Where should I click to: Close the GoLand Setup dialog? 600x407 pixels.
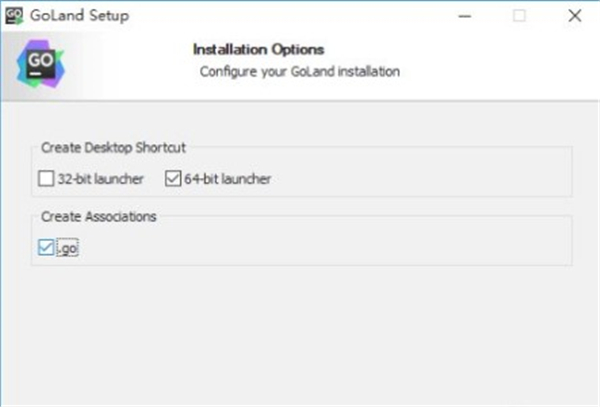[574, 16]
